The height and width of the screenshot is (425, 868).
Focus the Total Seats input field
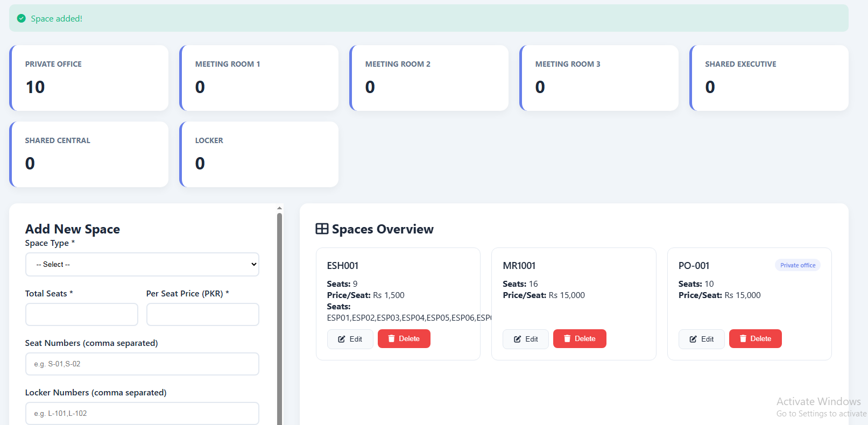point(82,314)
